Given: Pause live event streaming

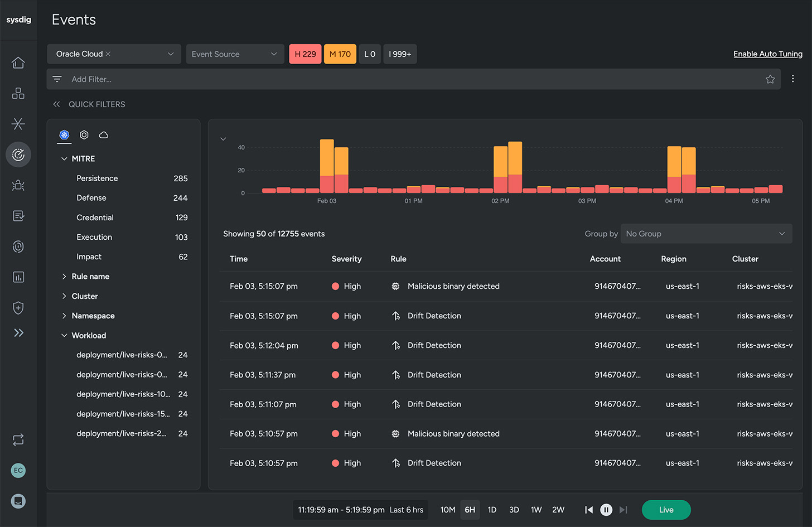Looking at the screenshot, I should [x=606, y=509].
